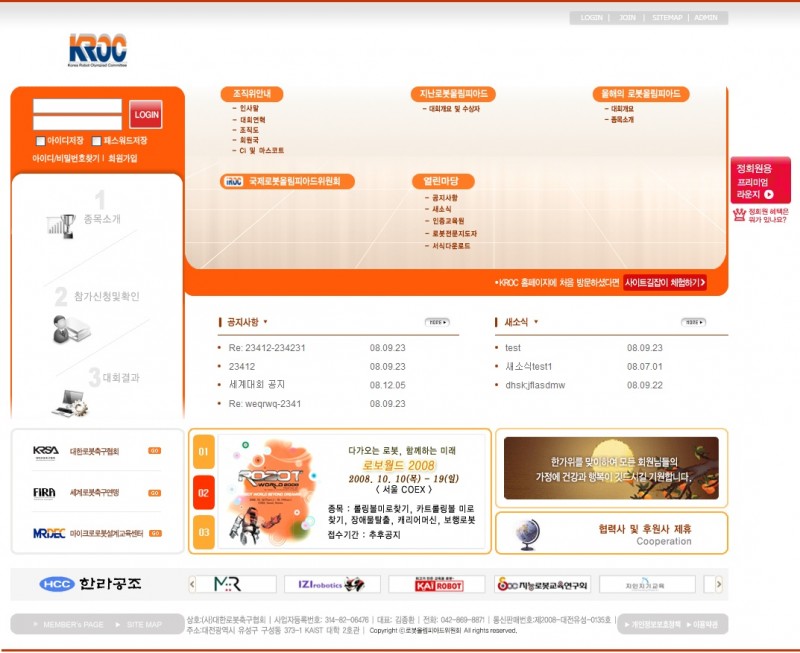
Task: Expand the 공지사항 dropdown arrow
Action: pyautogui.click(x=265, y=322)
